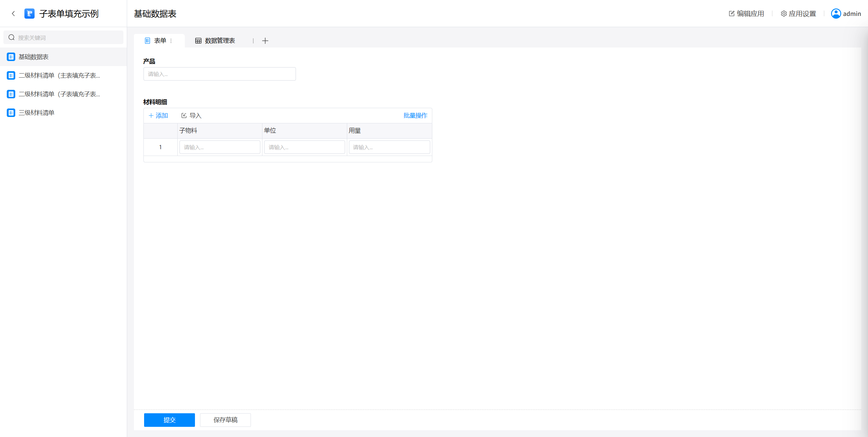Click 保存草稿 button
Screen dimensions: 868x437
tap(225, 420)
